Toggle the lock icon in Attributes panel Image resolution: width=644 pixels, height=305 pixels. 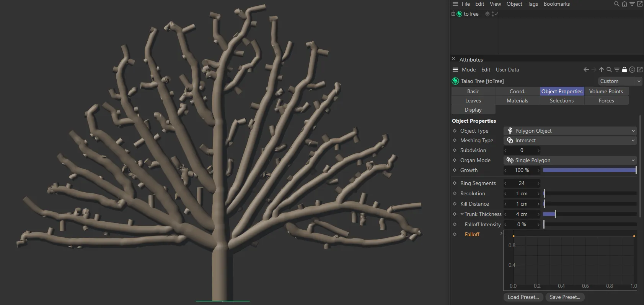[x=624, y=70]
